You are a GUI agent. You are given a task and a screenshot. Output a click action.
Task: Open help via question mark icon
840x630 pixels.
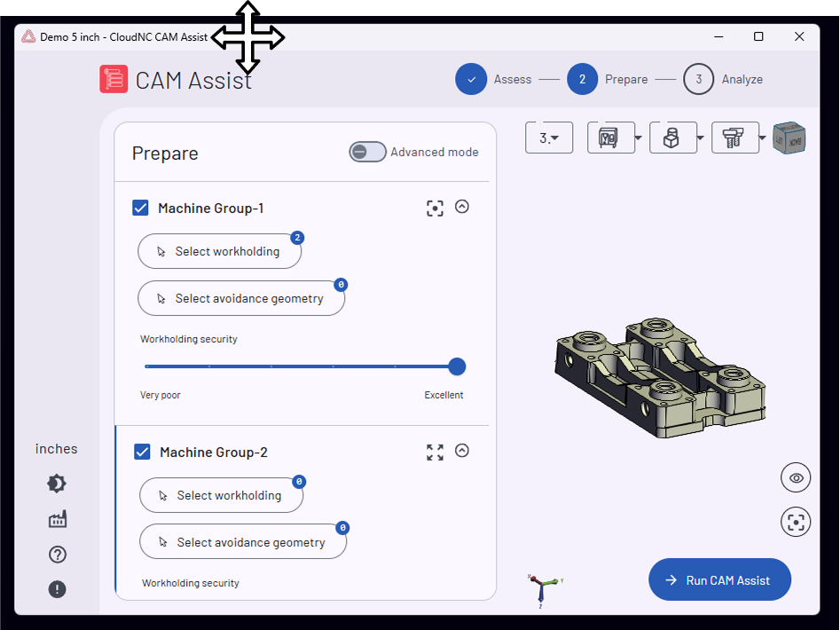58,555
